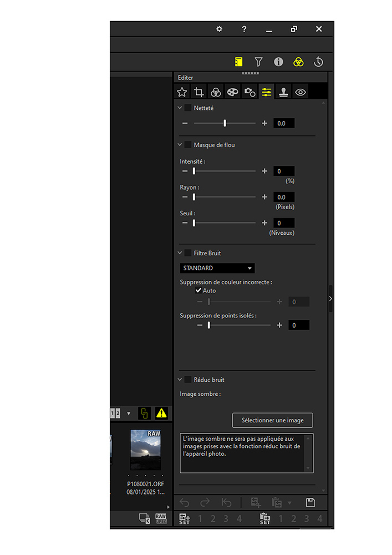Open the funnel filter icon
Screen dimensions: 392x555
tap(259, 62)
